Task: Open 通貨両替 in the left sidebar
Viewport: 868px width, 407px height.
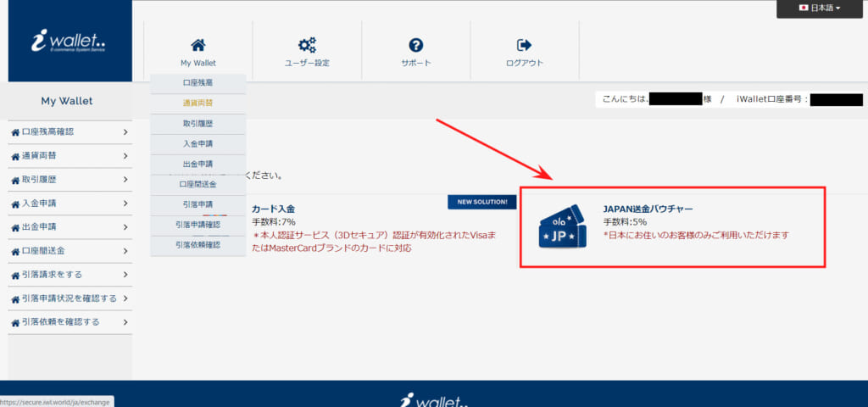Action: click(70, 156)
